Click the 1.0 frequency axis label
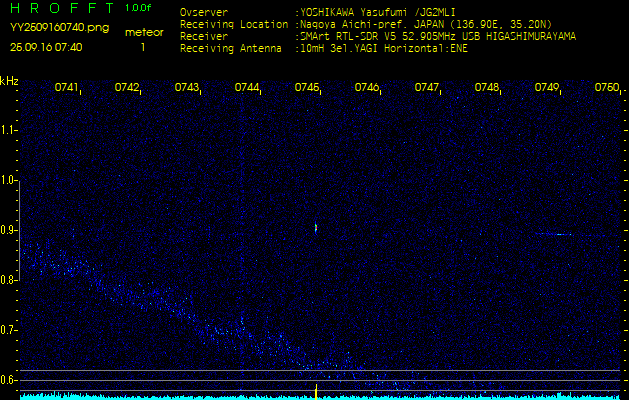This screenshot has width=629, height=400. 9,180
